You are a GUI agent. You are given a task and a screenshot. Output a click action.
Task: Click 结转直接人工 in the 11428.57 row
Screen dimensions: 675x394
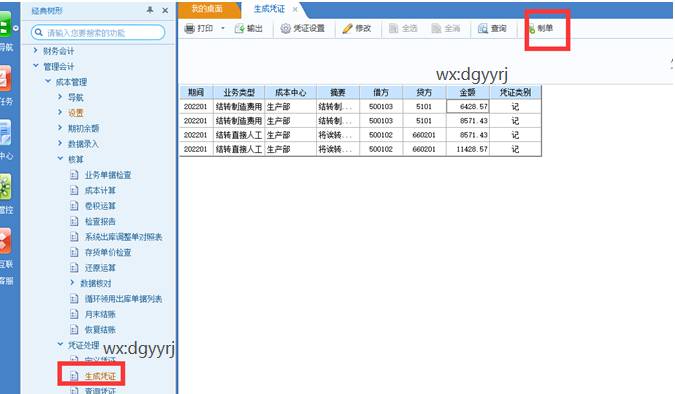[239, 149]
